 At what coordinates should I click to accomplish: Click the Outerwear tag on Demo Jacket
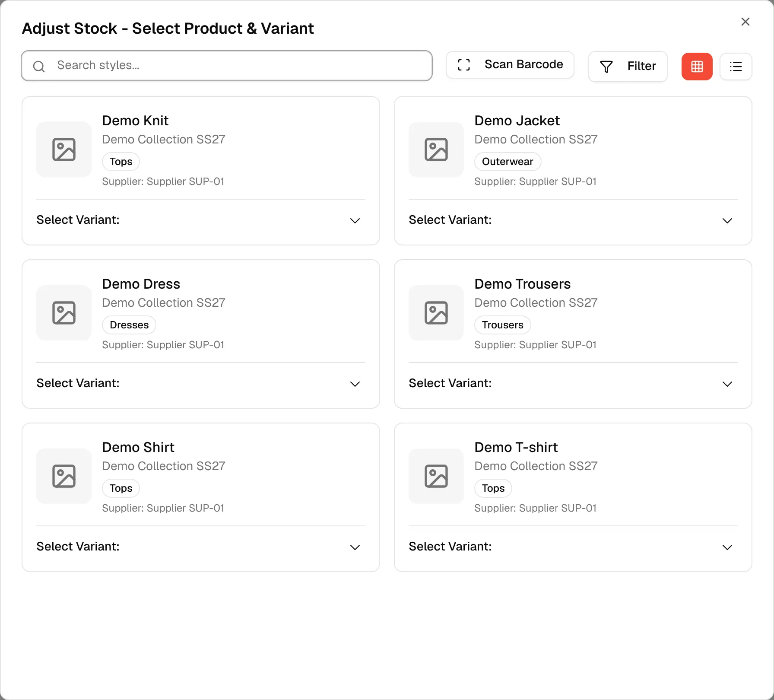[x=508, y=162]
